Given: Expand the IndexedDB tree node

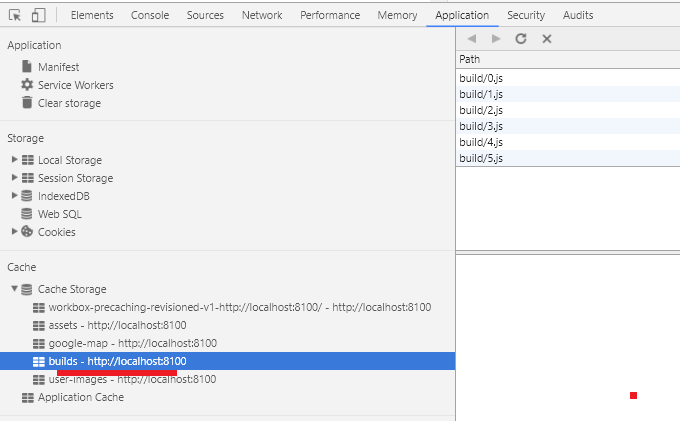Looking at the screenshot, I should [x=14, y=195].
